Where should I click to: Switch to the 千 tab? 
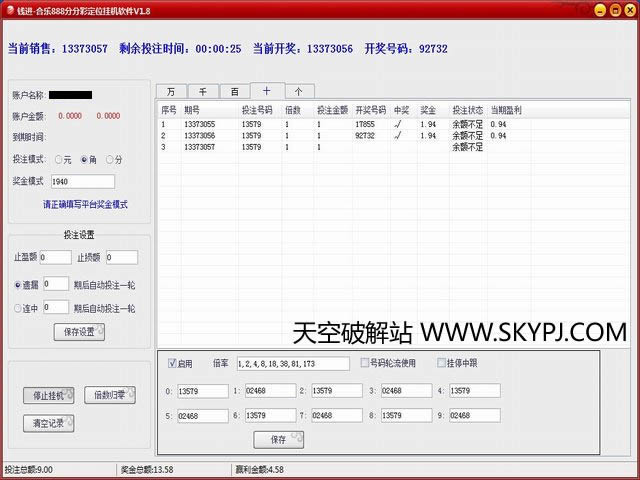tap(202, 90)
